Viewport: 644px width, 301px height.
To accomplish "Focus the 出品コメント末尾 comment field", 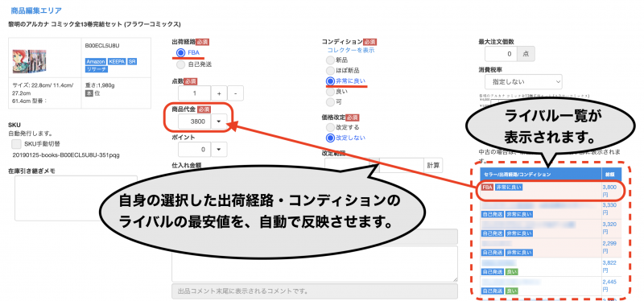I will pyautogui.click(x=315, y=291).
